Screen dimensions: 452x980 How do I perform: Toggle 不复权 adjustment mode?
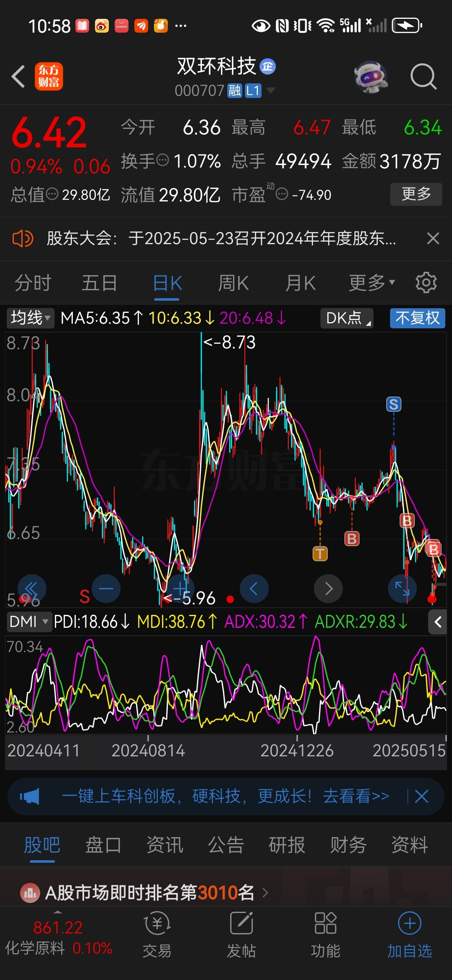point(418,318)
